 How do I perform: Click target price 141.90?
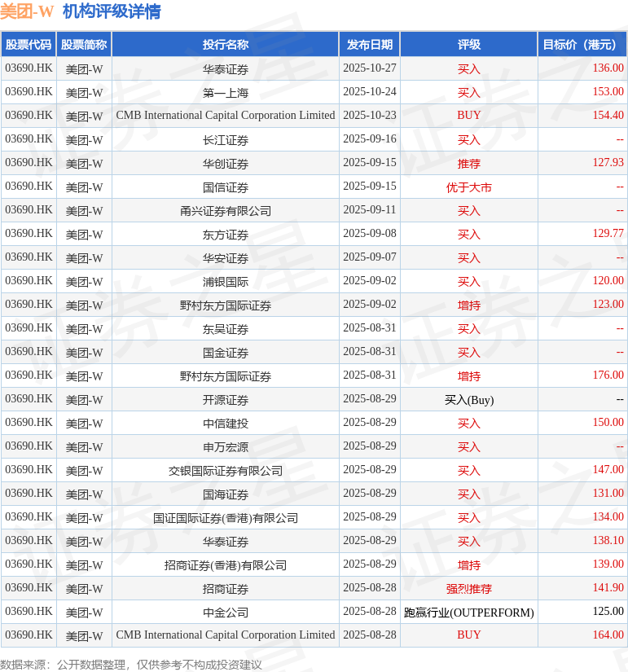pos(608,587)
